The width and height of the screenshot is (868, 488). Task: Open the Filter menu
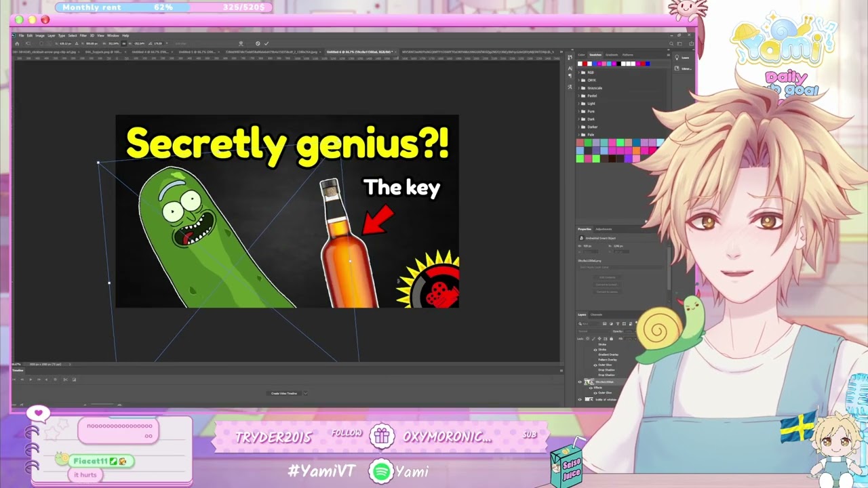83,35
